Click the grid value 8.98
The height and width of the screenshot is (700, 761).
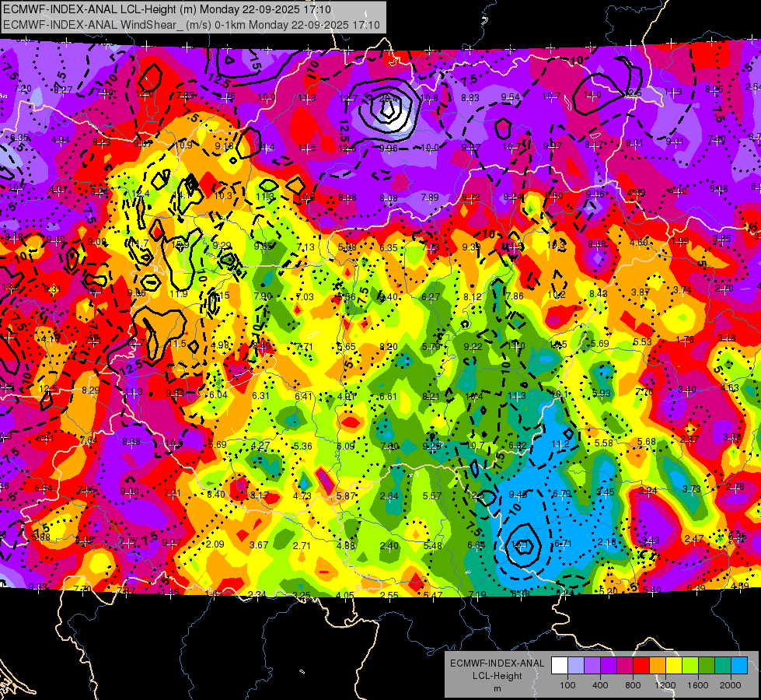click(347, 198)
